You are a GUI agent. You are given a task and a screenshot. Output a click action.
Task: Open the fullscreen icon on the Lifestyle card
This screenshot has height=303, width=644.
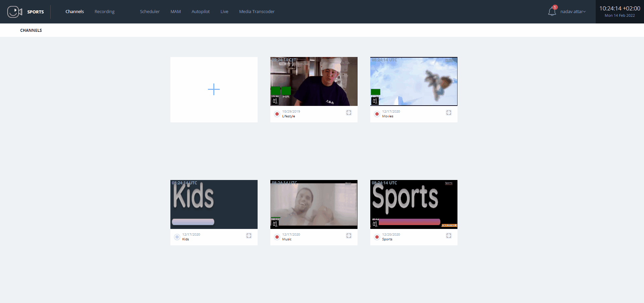pyautogui.click(x=349, y=113)
